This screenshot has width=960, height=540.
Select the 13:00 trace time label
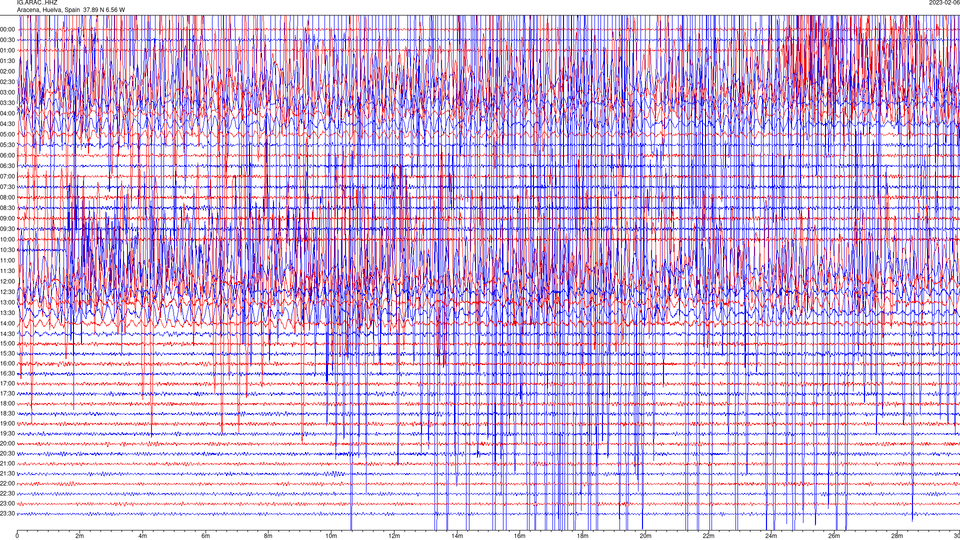pyautogui.click(x=7, y=302)
